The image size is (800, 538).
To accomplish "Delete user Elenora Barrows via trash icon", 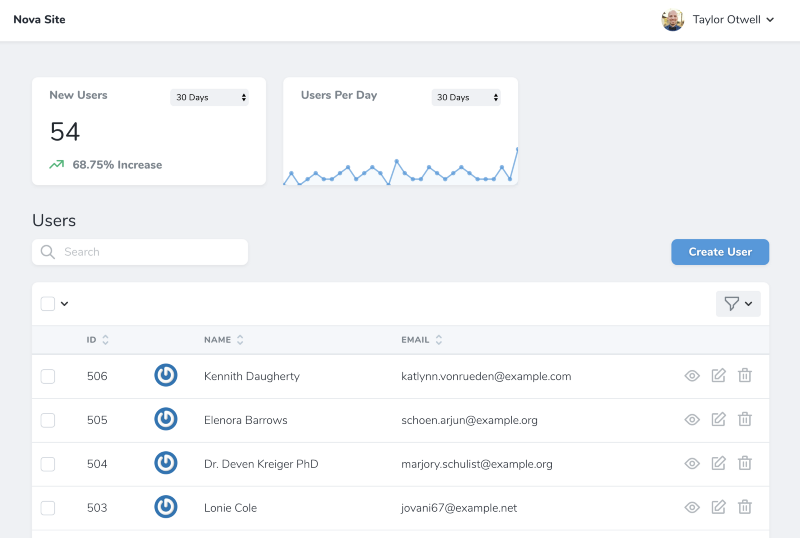I will pyautogui.click(x=745, y=420).
